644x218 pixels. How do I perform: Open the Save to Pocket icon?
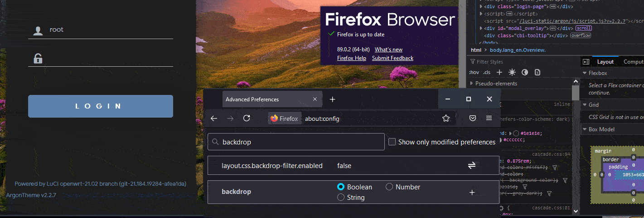pos(472,118)
